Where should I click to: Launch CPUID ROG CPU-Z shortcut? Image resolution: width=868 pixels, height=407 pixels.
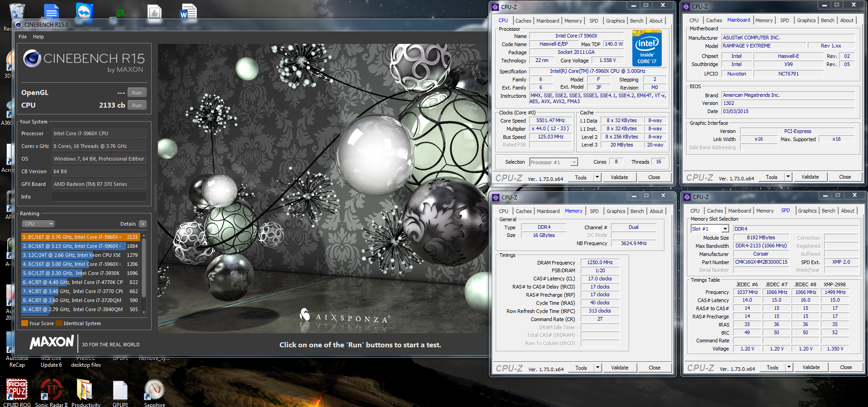pos(17,389)
